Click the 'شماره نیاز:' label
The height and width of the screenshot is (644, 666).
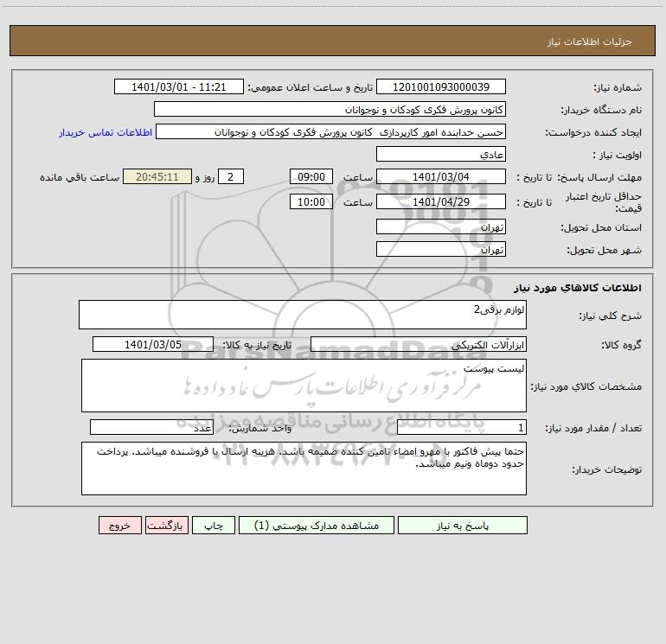[618, 88]
